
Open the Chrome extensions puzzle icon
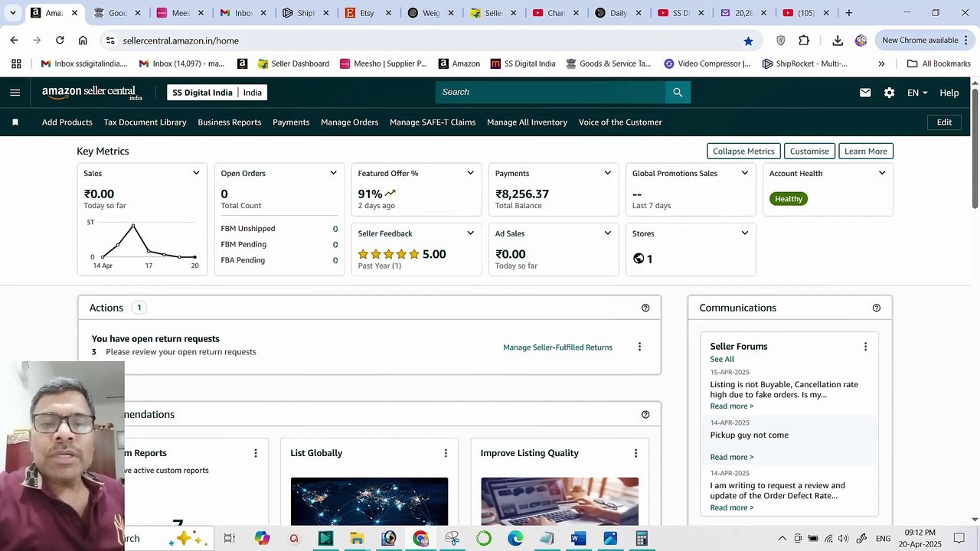[804, 41]
